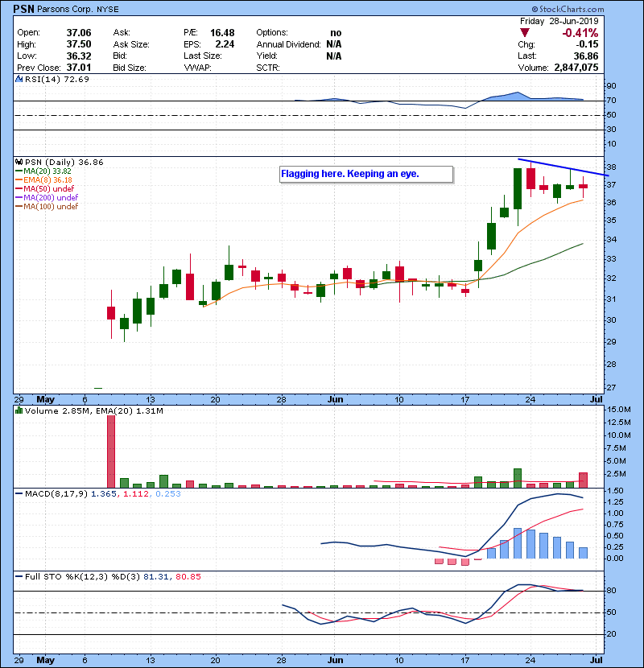644x668 pixels.
Task: Click the Open value 37.06
Action: click(79, 33)
